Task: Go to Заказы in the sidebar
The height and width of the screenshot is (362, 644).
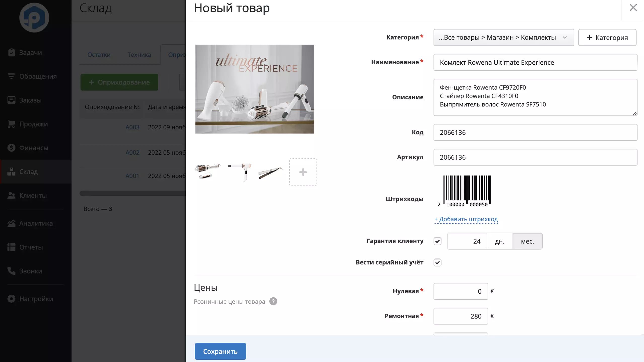Action: [36, 100]
